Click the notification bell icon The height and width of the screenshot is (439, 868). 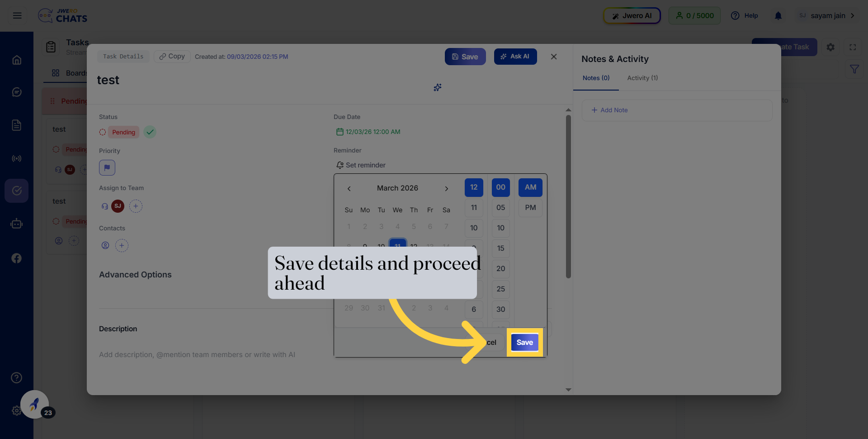click(x=778, y=16)
